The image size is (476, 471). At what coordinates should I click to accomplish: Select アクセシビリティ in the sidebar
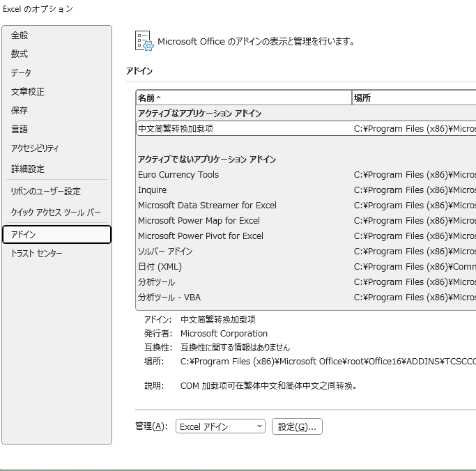[35, 148]
